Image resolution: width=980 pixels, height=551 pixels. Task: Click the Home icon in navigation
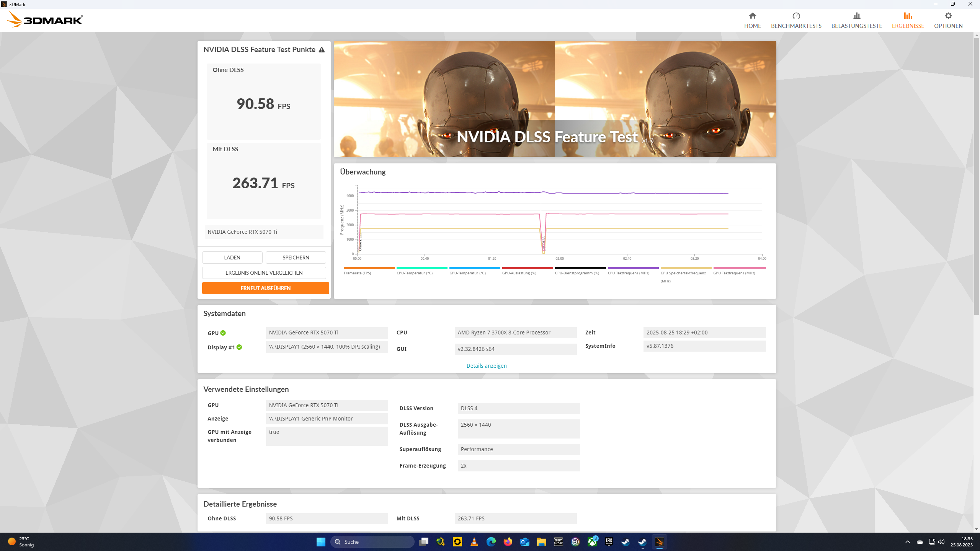coord(752,16)
